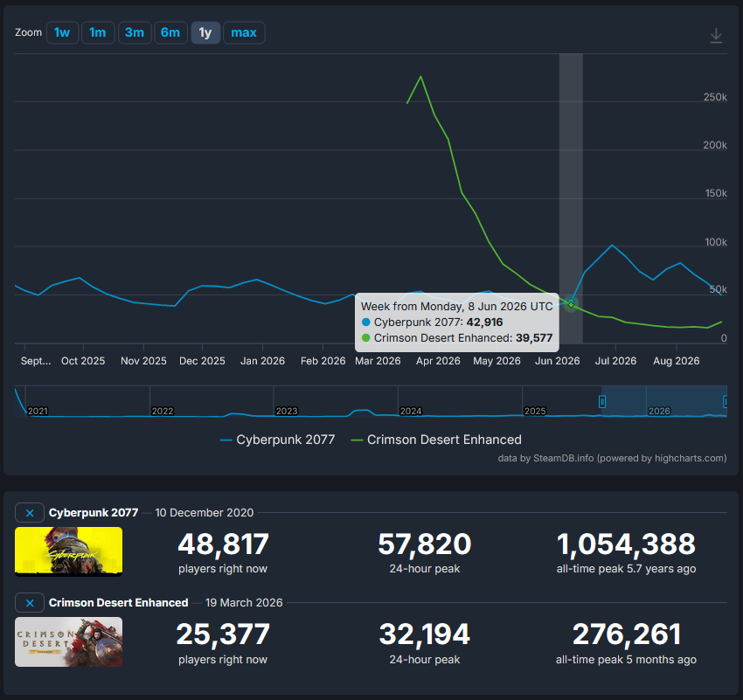Open the Crimson Desert game thumbnail

point(69,641)
